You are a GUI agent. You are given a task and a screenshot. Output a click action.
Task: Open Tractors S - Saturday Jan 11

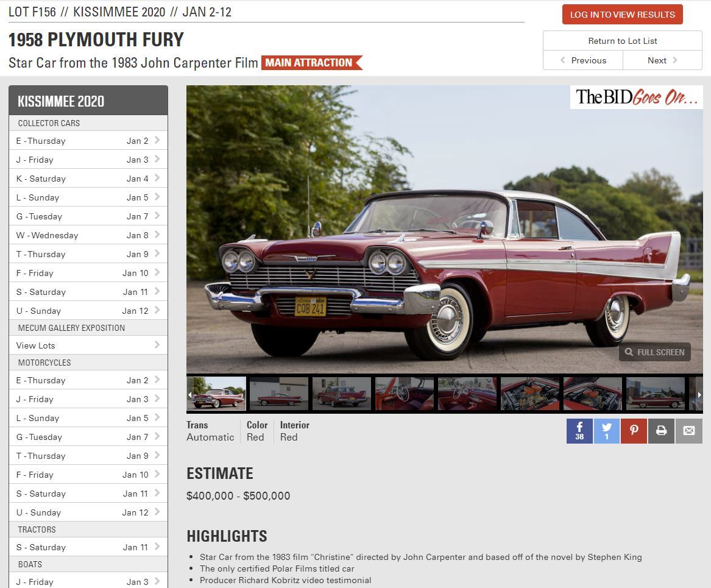(88, 547)
